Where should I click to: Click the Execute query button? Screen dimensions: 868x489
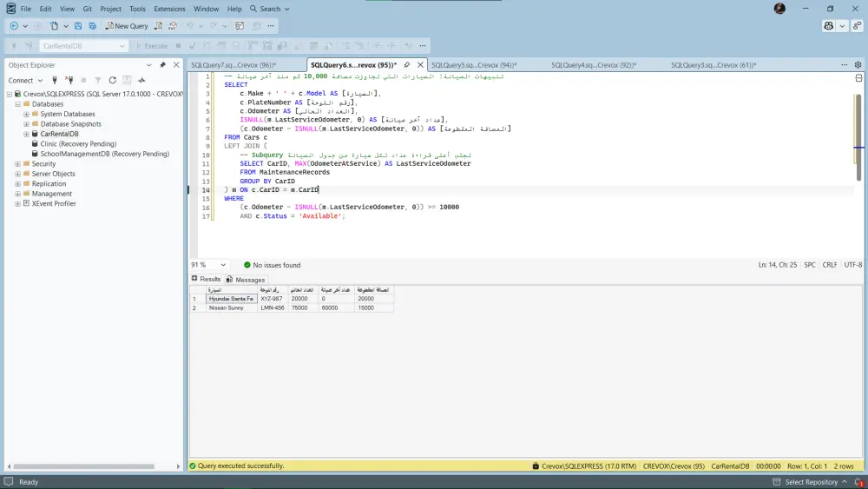[x=152, y=46]
